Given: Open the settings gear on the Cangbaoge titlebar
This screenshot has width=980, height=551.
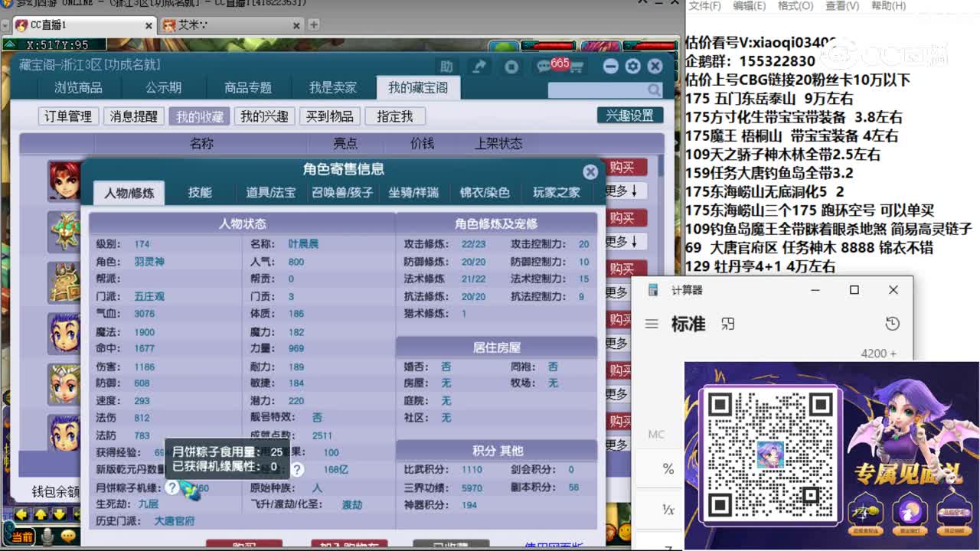Looking at the screenshot, I should click(x=632, y=67).
